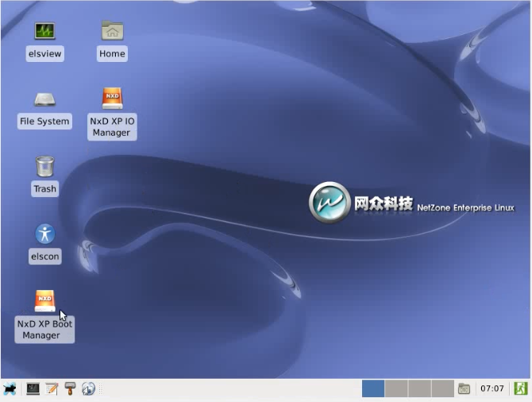Click the green logout exit icon
The image size is (532, 402).
(521, 388)
